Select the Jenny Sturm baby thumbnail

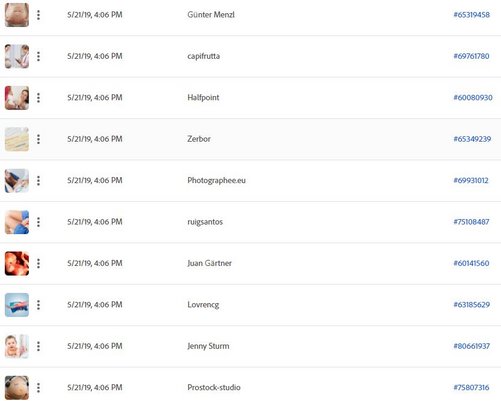click(x=17, y=346)
